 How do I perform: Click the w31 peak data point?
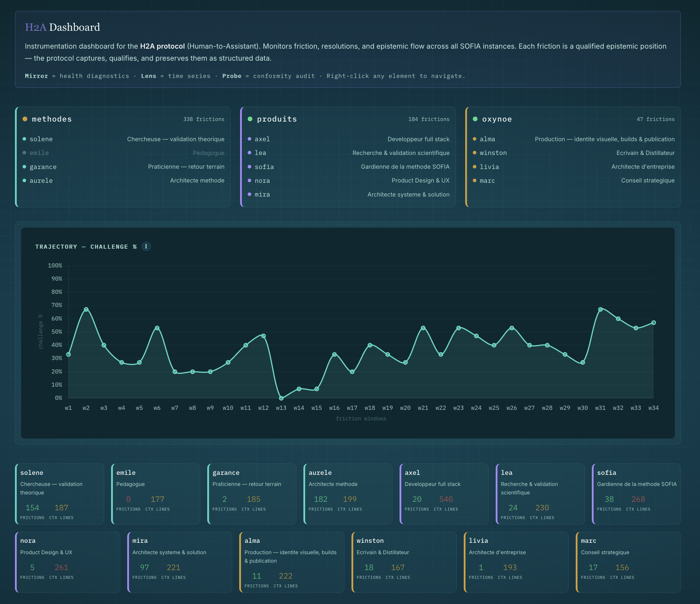point(600,309)
